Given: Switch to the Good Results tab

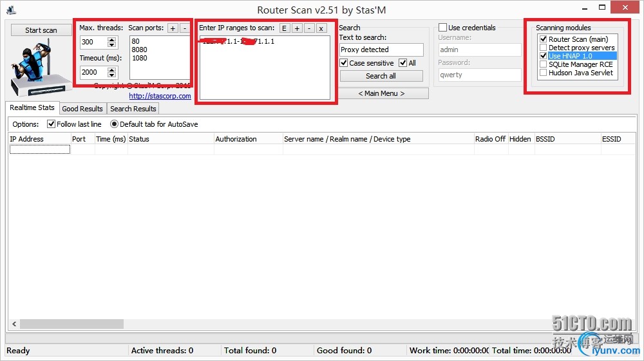Looking at the screenshot, I should coord(82,109).
